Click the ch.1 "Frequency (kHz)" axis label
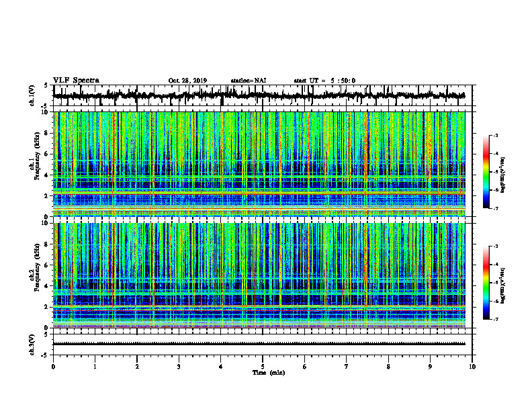Image resolution: width=532 pixels, height=411 pixels. pos(37,154)
